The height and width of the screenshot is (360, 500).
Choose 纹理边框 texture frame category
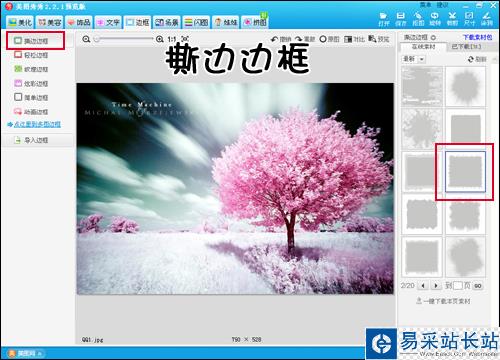[31, 69]
